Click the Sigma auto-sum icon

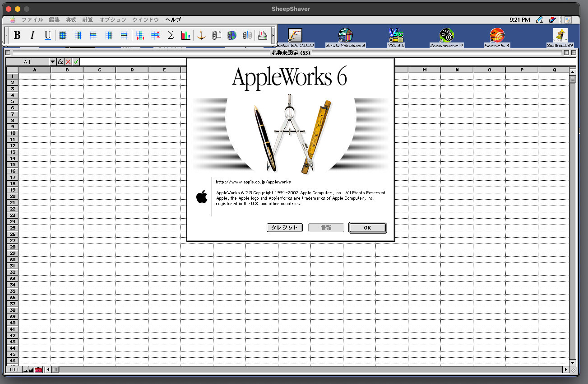tap(171, 35)
